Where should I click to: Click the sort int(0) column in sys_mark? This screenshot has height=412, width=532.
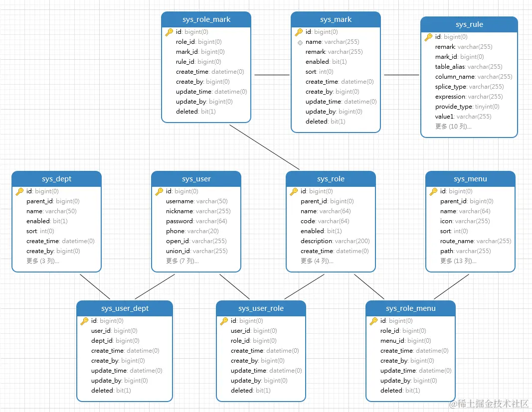319,72
